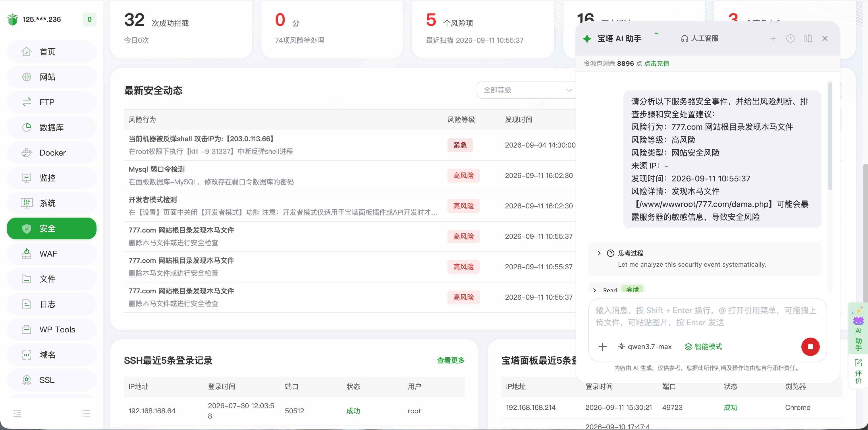Screen dimensions: 868x430
Task: Click the AI chat message input field
Action: (707, 317)
